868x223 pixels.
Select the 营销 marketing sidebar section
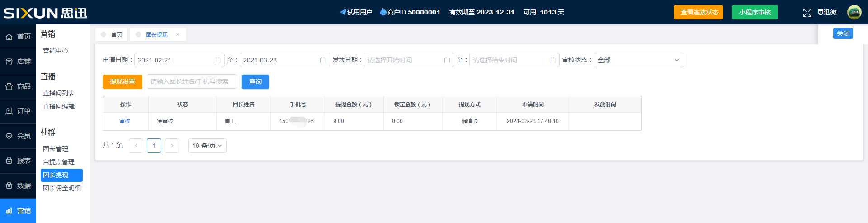[18, 211]
